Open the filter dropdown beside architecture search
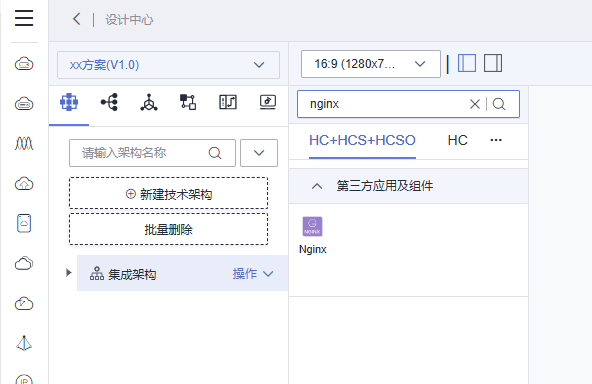This screenshot has height=384, width=592. [259, 153]
